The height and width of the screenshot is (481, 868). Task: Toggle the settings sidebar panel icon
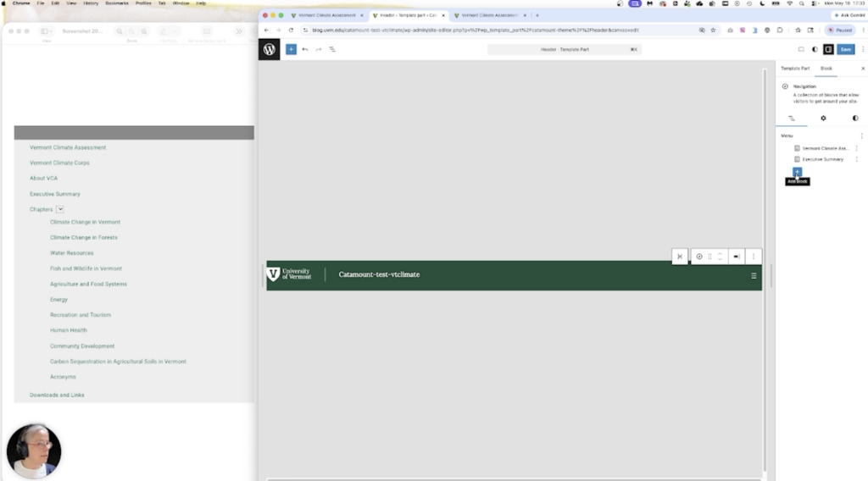pyautogui.click(x=828, y=49)
